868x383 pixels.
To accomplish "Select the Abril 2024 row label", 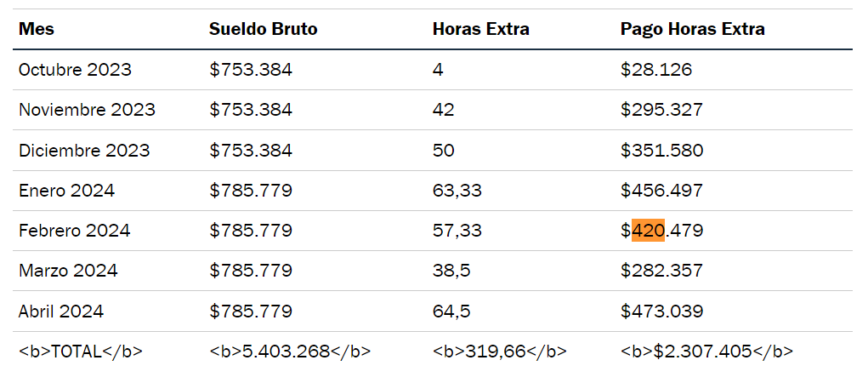I will pyautogui.click(x=61, y=312).
